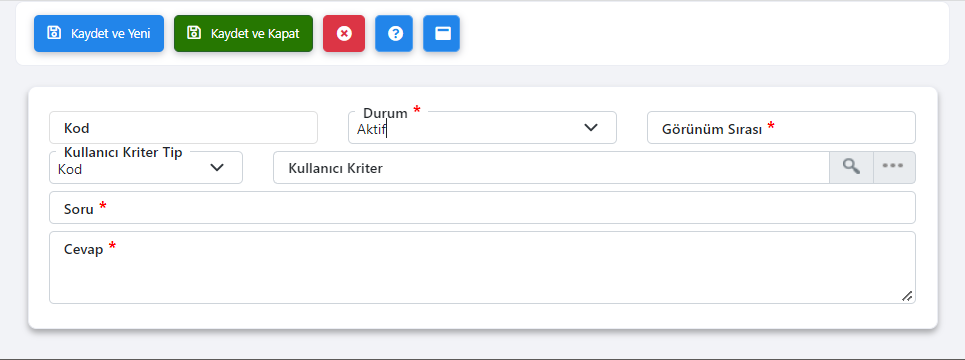Click the Soru input field
The image size is (965, 360).
(482, 208)
